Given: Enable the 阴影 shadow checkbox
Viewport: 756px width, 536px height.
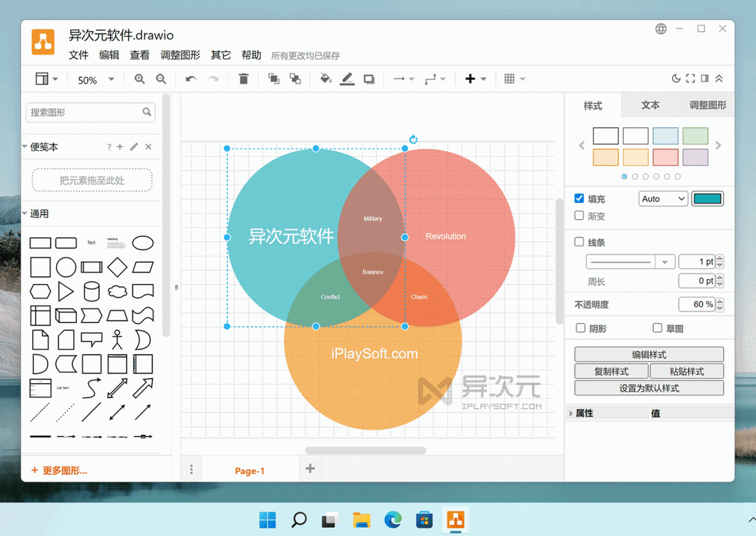Looking at the screenshot, I should click(x=581, y=328).
